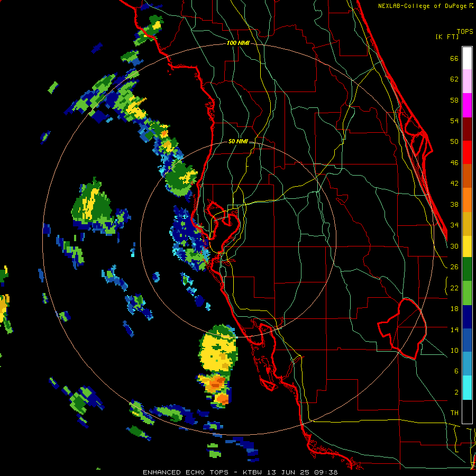Screen dimensions: 476x476
Task: Click the cyan legend swatch
Action: pyautogui.click(x=467, y=388)
